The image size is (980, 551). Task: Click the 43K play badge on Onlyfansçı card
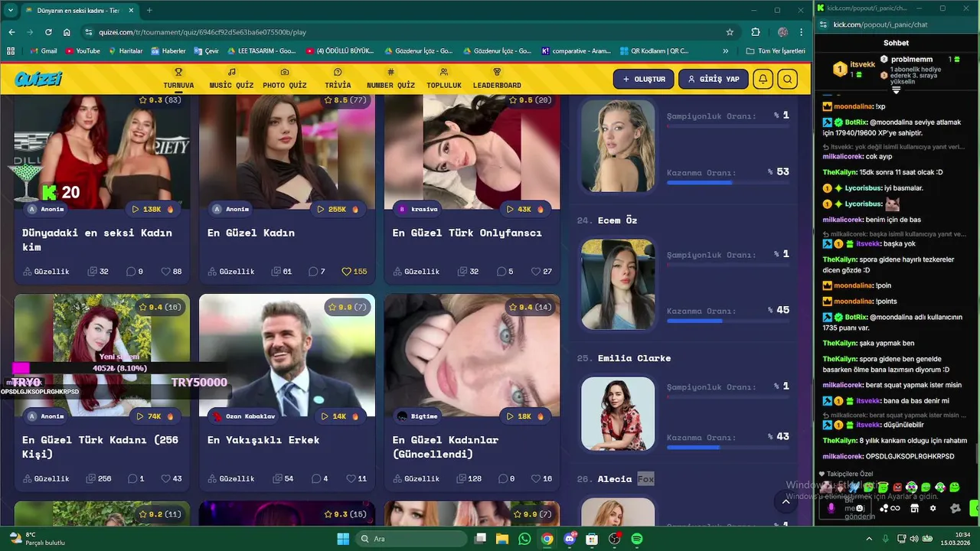[524, 209]
